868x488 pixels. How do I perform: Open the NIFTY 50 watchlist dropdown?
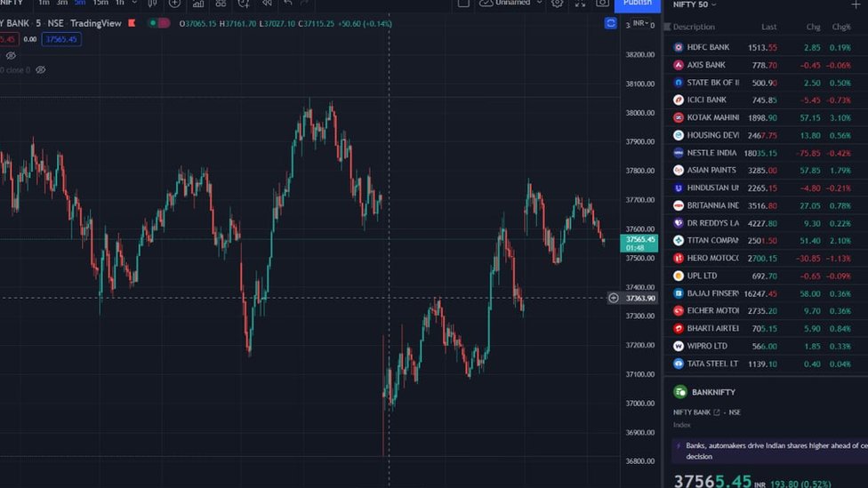point(695,4)
